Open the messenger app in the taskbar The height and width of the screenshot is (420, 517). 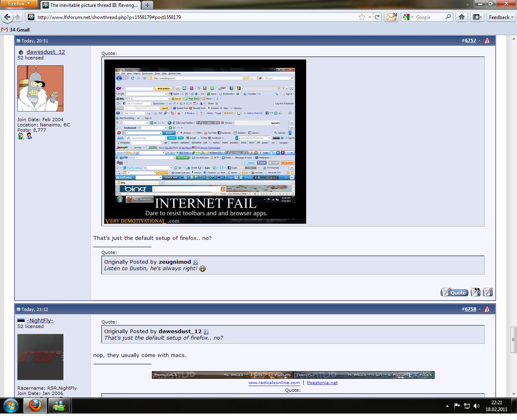(59, 405)
